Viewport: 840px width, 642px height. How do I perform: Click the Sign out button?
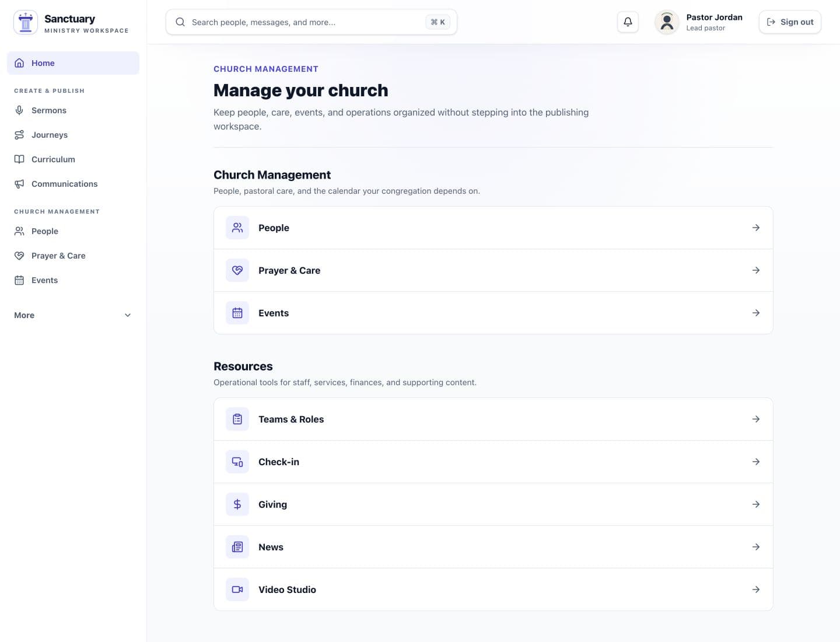(790, 22)
